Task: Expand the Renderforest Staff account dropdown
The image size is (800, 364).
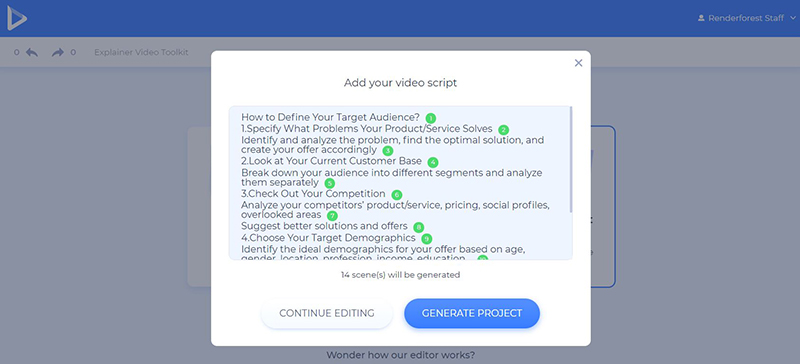Action: point(792,18)
